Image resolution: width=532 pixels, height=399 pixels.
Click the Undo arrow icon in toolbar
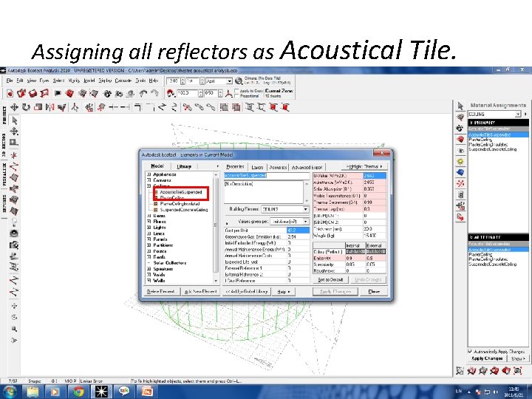tap(143, 93)
